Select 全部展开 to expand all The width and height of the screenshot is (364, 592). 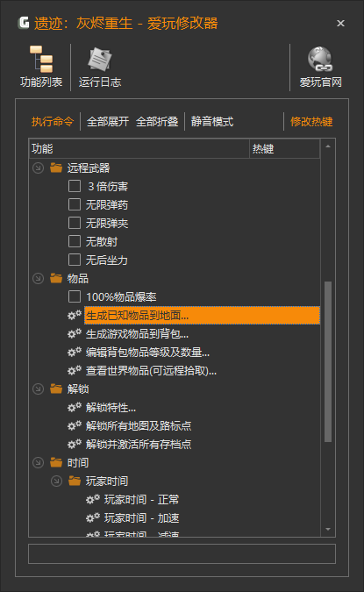(x=108, y=122)
